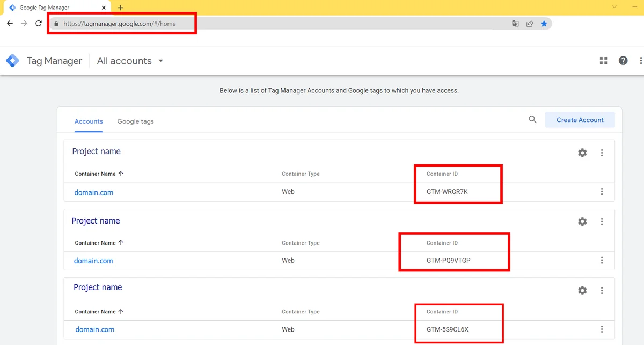Switch to the Accounts tab
The height and width of the screenshot is (345, 644).
[x=89, y=121]
